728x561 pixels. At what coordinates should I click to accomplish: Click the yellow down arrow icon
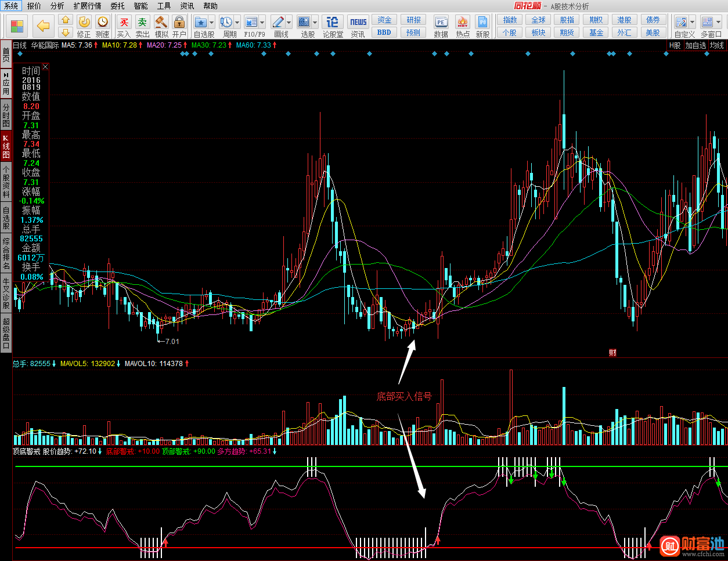[66, 32]
